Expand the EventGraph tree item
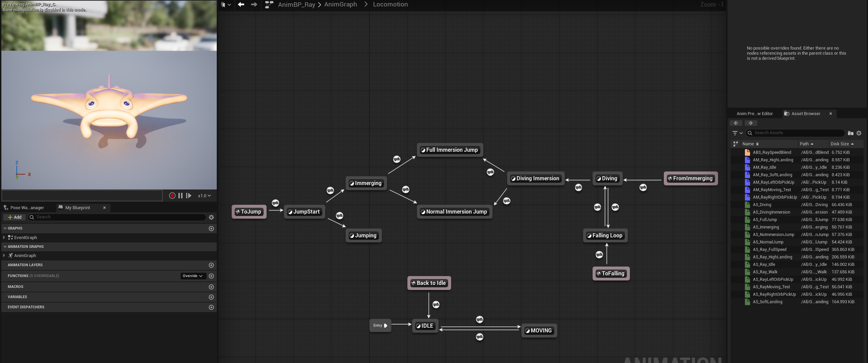Viewport: 868px width, 363px height. point(4,238)
